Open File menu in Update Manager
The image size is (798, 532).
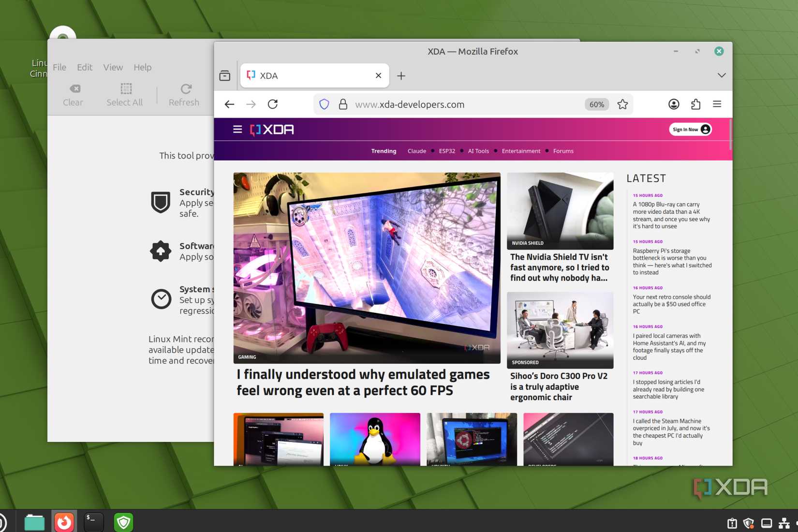(x=59, y=67)
